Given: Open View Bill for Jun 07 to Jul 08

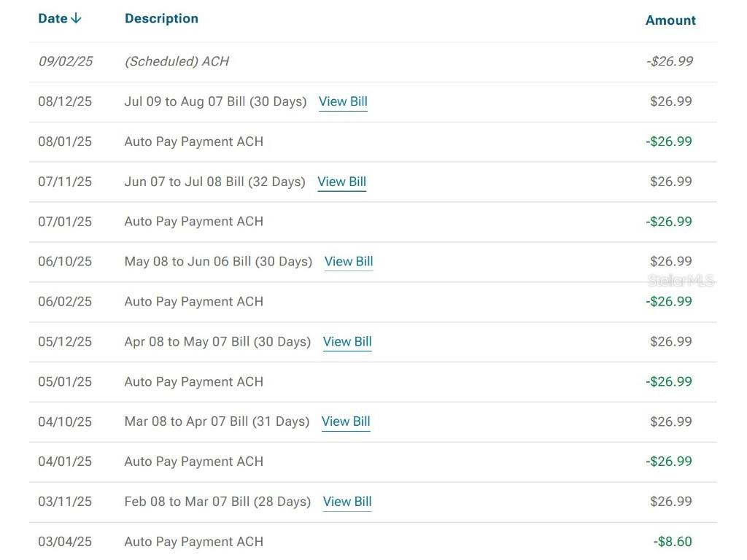Looking at the screenshot, I should [x=341, y=182].
